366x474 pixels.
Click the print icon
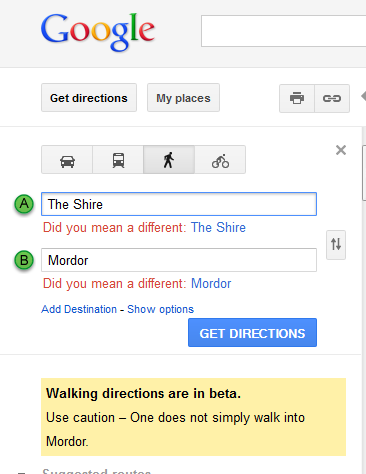[x=297, y=98]
